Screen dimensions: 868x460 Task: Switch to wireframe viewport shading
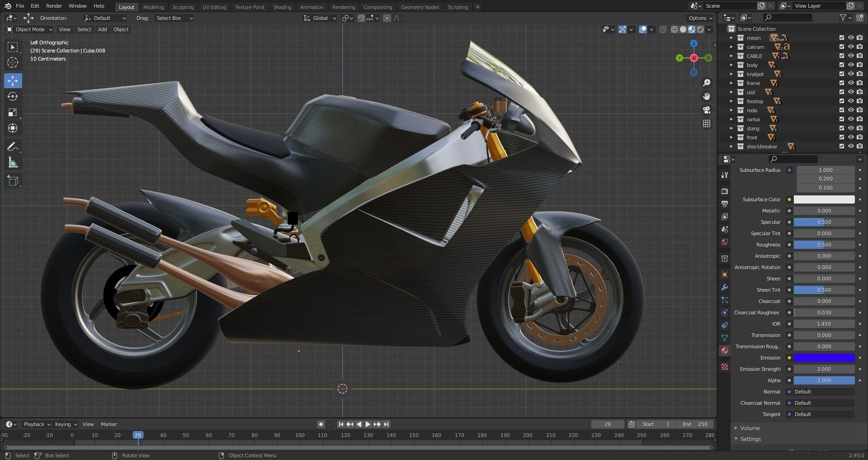click(x=675, y=29)
